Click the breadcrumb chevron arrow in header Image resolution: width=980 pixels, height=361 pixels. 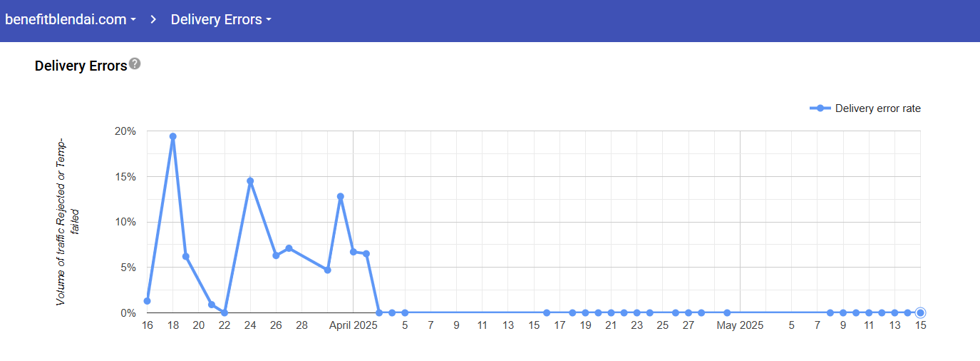pos(153,20)
